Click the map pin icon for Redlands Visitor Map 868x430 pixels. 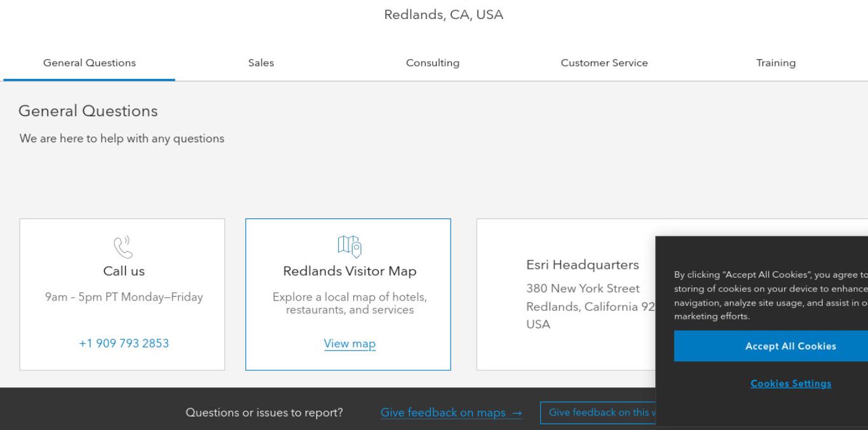[348, 246]
